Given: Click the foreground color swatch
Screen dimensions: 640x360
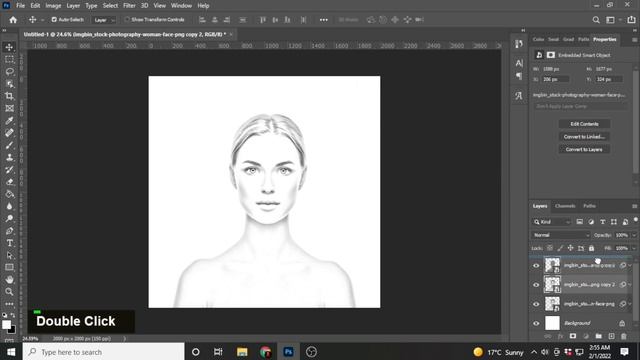Looking at the screenshot, I should [6, 325].
